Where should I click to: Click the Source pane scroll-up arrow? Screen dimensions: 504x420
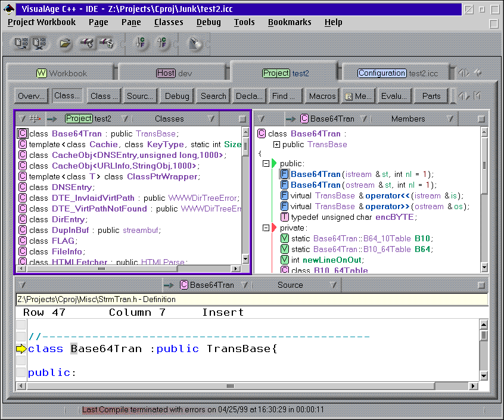(x=483, y=325)
